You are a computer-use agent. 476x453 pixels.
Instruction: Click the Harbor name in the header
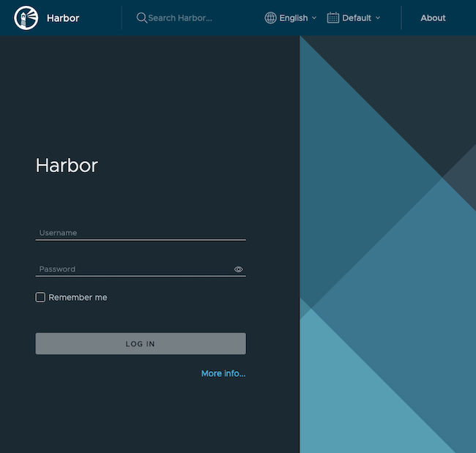(63, 18)
